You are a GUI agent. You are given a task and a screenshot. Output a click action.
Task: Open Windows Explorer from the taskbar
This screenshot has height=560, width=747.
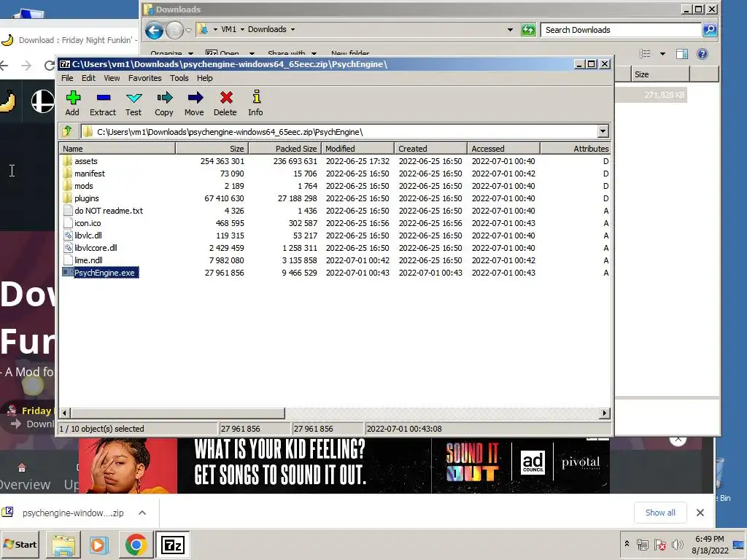coord(63,545)
